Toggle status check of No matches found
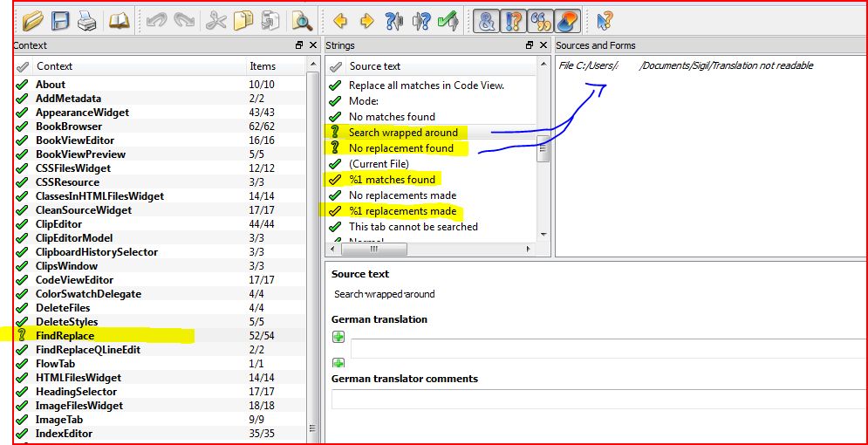This screenshot has height=445, width=868. click(335, 117)
